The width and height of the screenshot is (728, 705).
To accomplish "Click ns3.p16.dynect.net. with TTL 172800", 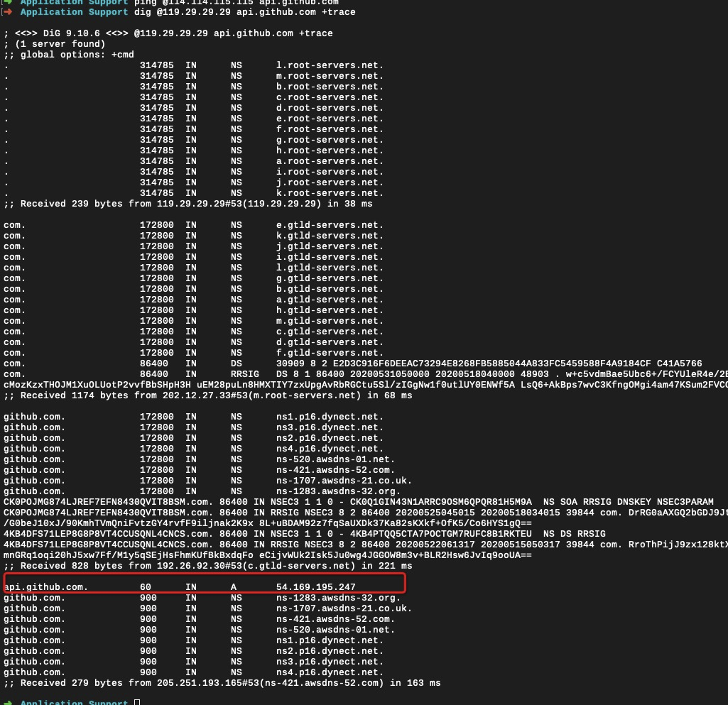I will click(330, 427).
